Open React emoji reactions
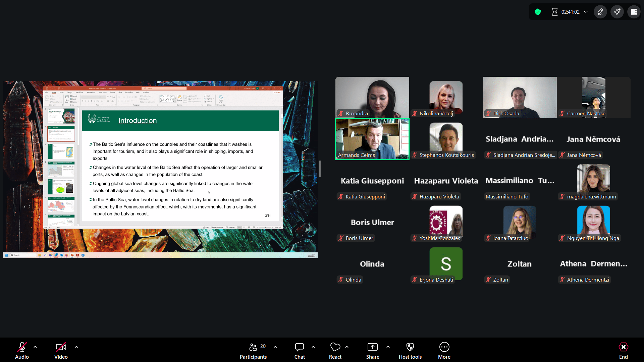 click(x=335, y=350)
